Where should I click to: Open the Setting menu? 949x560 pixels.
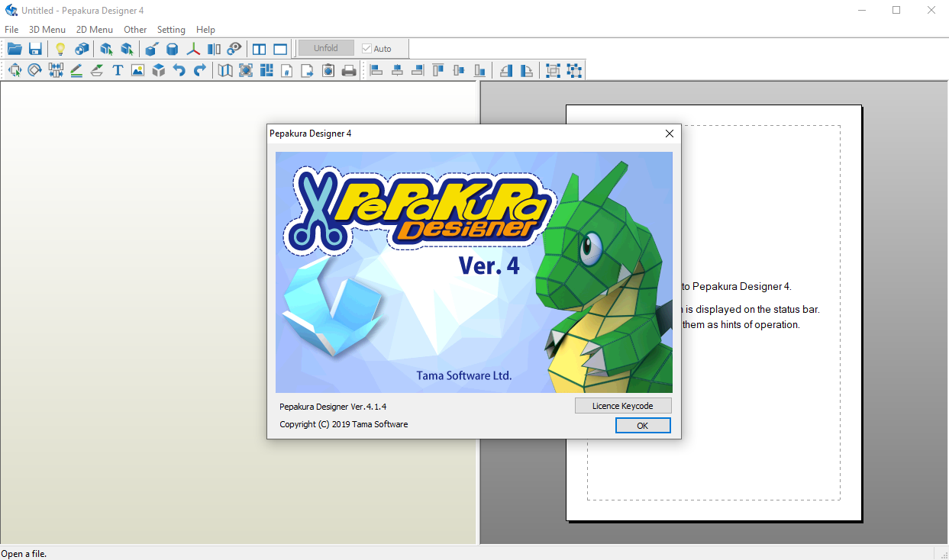(x=171, y=29)
